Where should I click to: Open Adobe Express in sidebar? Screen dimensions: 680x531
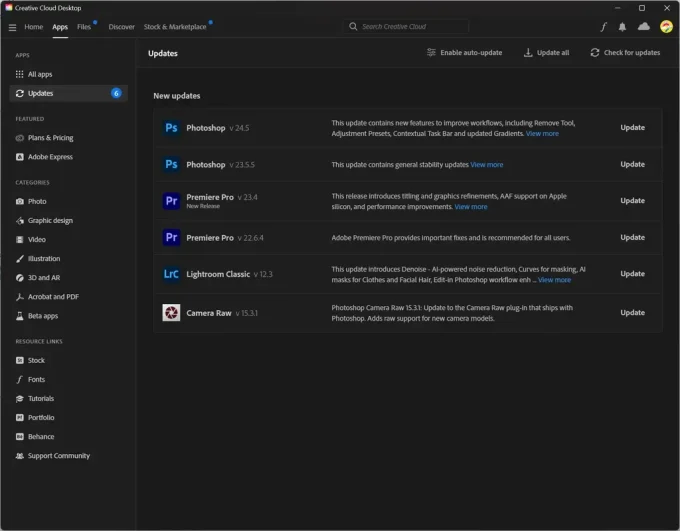click(x=50, y=157)
